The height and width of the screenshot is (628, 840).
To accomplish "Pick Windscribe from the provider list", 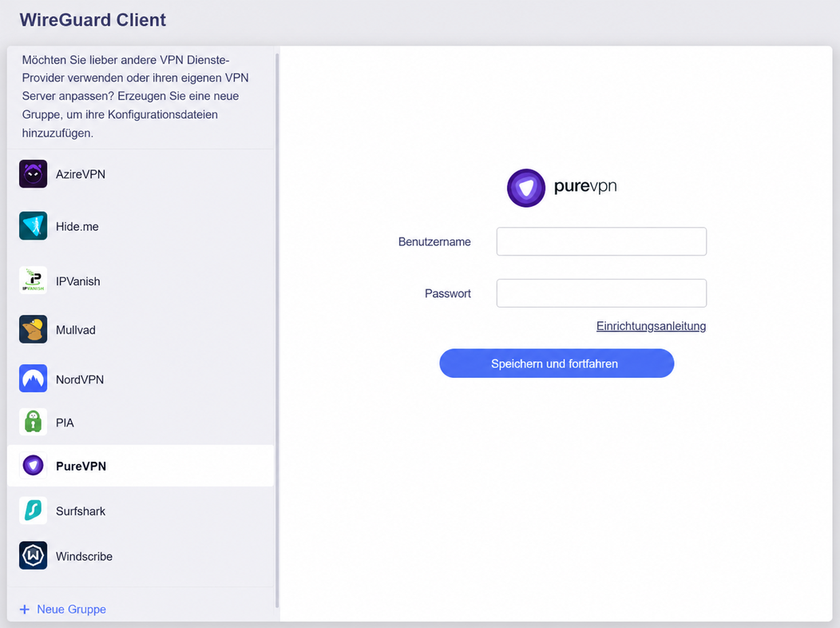I will (x=141, y=555).
